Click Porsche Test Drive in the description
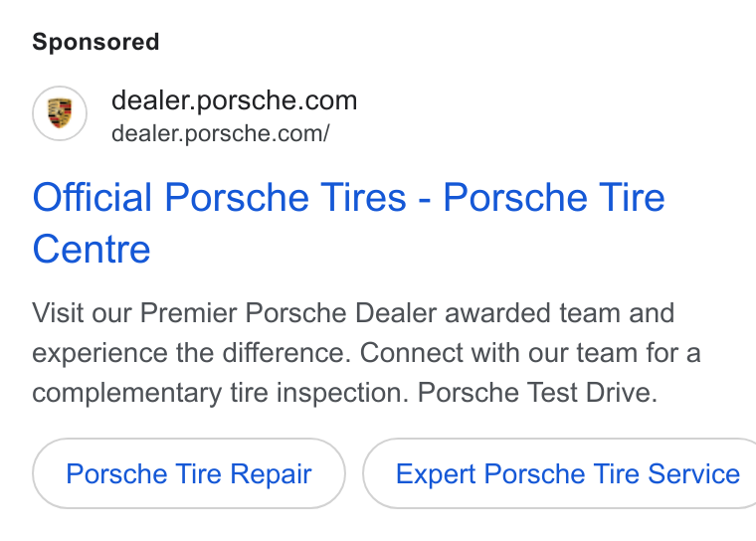The image size is (756, 541). 537,393
